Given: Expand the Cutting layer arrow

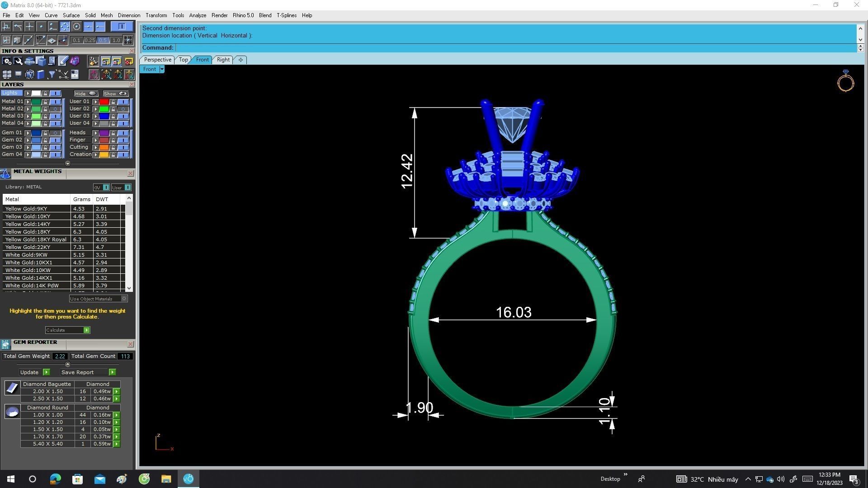Looking at the screenshot, I should pyautogui.click(x=95, y=147).
